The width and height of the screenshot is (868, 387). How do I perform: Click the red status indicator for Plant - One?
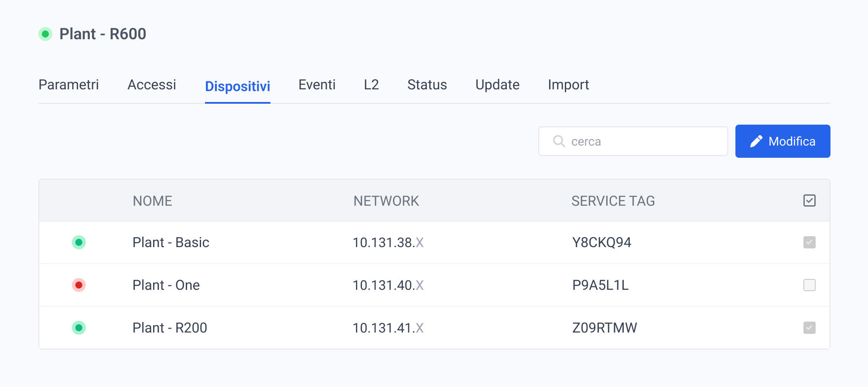[x=79, y=285]
